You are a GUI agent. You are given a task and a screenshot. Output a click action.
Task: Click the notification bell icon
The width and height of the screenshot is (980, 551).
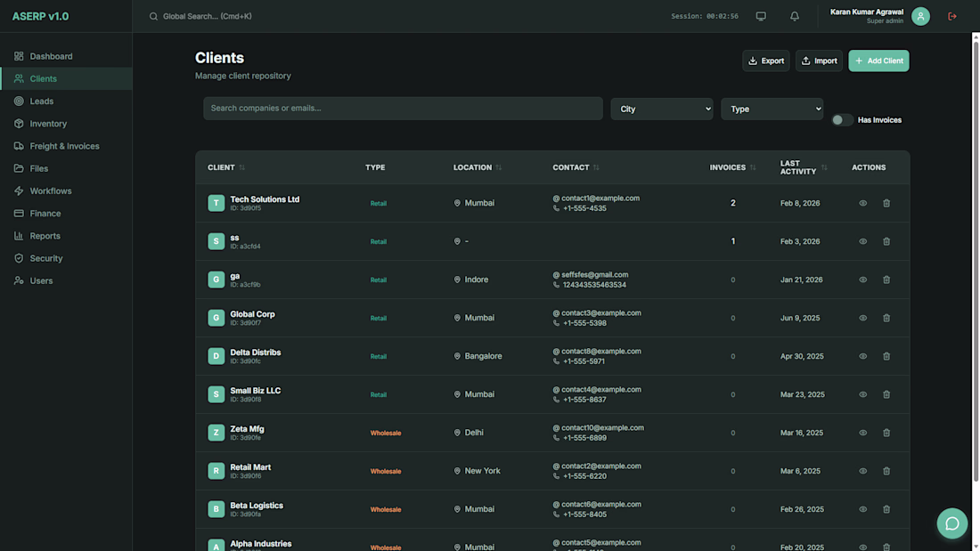(795, 16)
